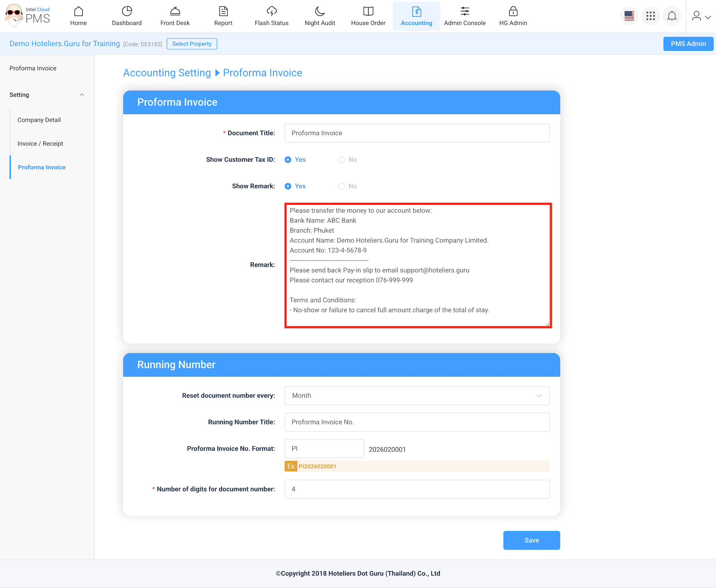Viewport: 716px width, 588px height.
Task: Open the Night Audit moon icon
Action: tap(320, 12)
